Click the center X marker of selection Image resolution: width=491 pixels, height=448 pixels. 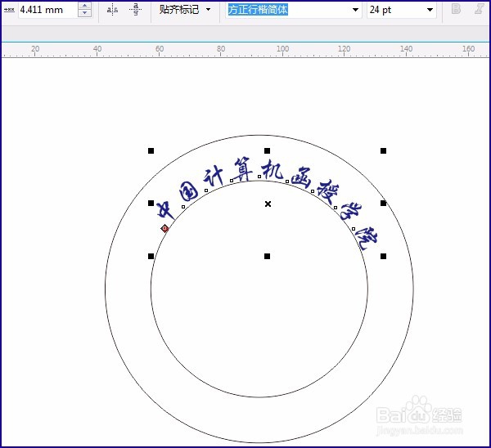(x=268, y=204)
